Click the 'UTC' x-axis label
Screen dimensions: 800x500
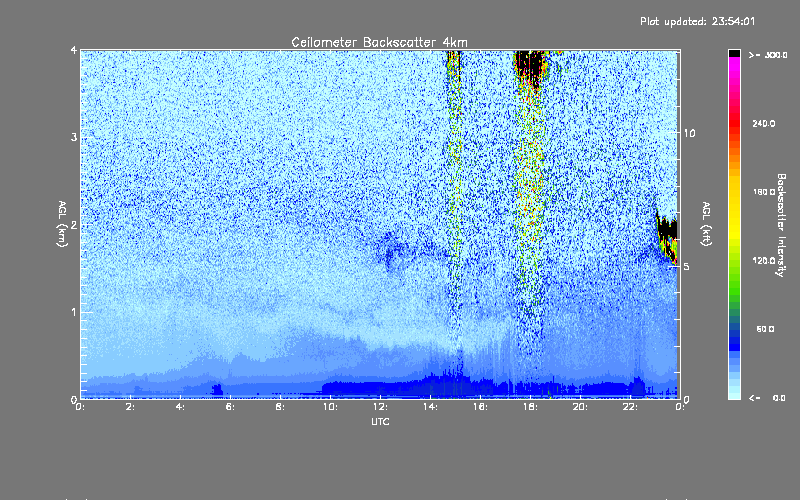pos(380,421)
